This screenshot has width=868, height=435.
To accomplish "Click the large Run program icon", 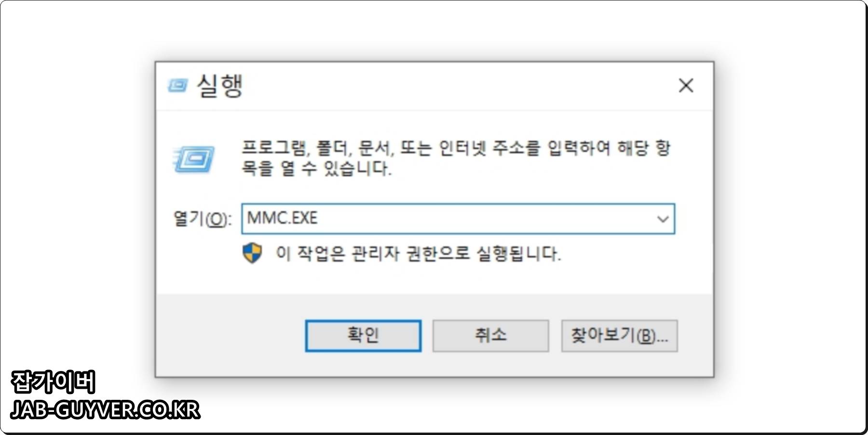I will [194, 159].
